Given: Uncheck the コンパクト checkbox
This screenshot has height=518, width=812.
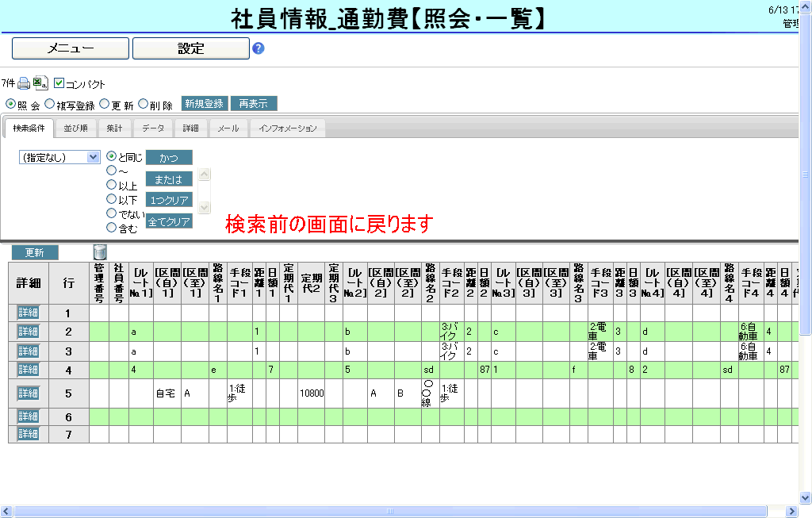Looking at the screenshot, I should click(x=59, y=83).
